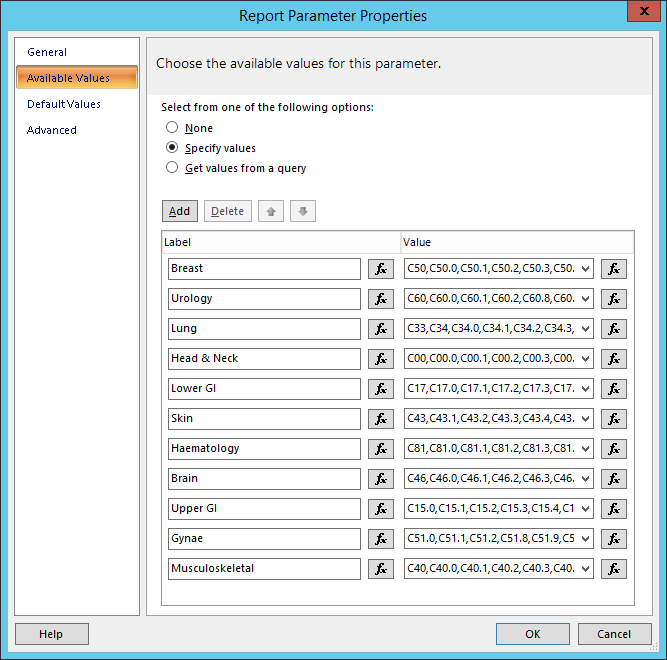Open expression editor for Breast label
Viewport: 667px width, 660px height.
pos(381,269)
